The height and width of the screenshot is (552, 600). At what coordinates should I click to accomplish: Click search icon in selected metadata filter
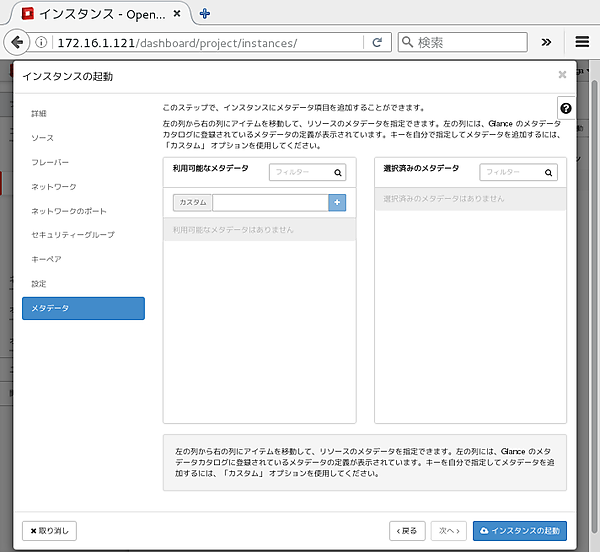click(548, 173)
